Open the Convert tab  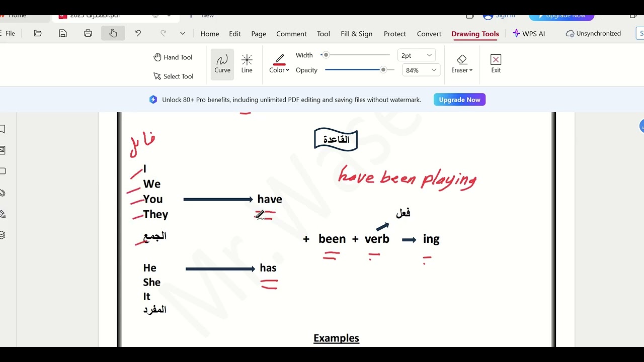click(x=429, y=34)
